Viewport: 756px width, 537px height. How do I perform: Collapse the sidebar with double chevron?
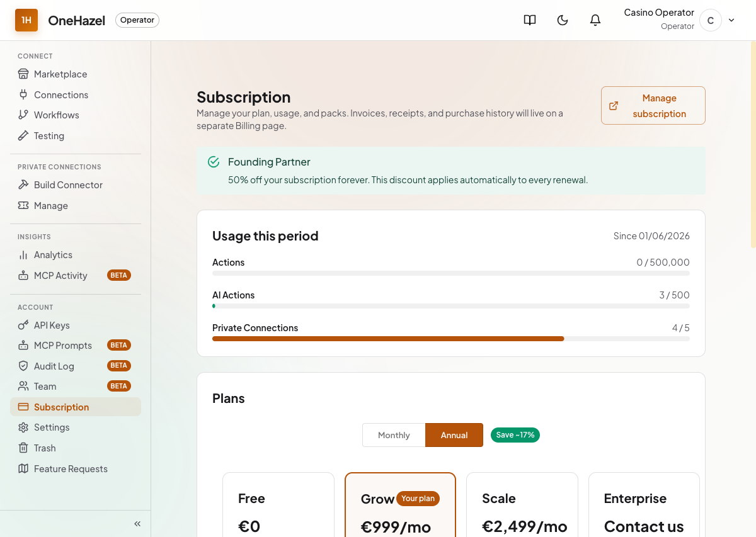tap(137, 524)
